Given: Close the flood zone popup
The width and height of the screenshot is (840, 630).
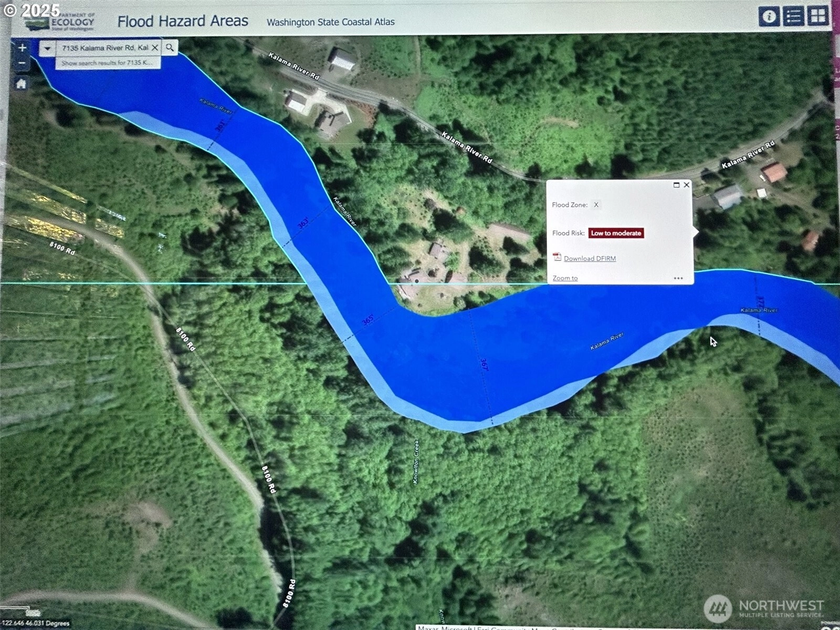Looking at the screenshot, I should pyautogui.click(x=686, y=185).
